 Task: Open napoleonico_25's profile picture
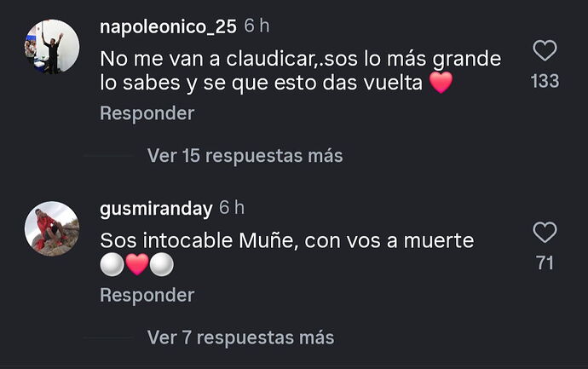click(x=52, y=46)
